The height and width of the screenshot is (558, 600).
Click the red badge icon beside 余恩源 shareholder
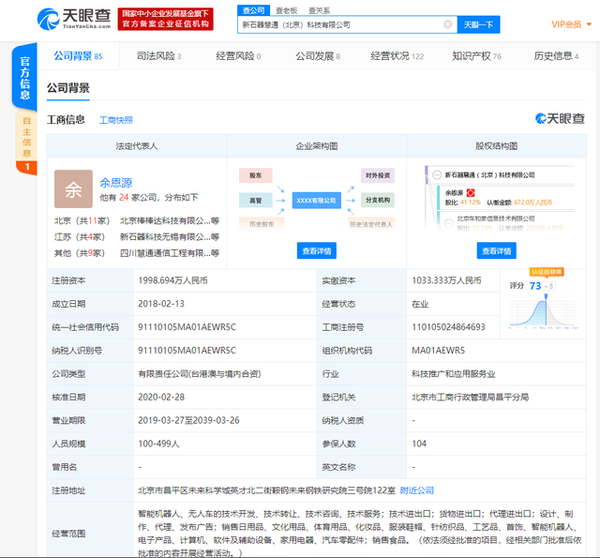pyautogui.click(x=471, y=193)
